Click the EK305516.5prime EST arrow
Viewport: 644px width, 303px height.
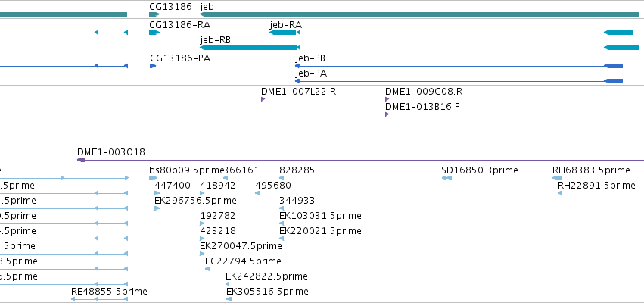pyautogui.click(x=229, y=299)
